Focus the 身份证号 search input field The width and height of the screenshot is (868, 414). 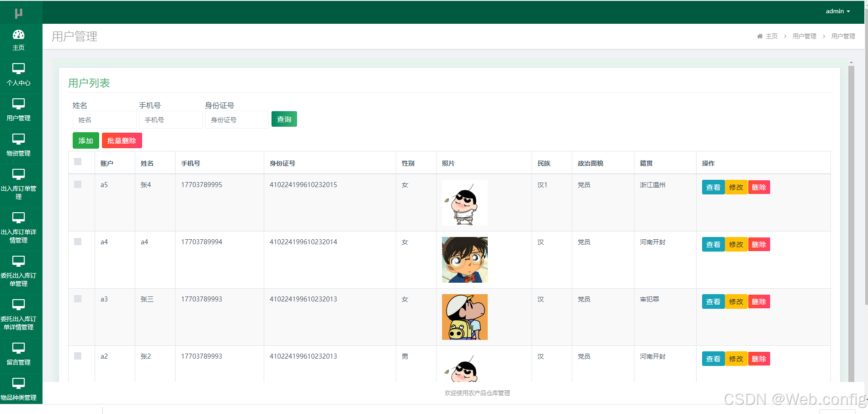[x=237, y=120]
